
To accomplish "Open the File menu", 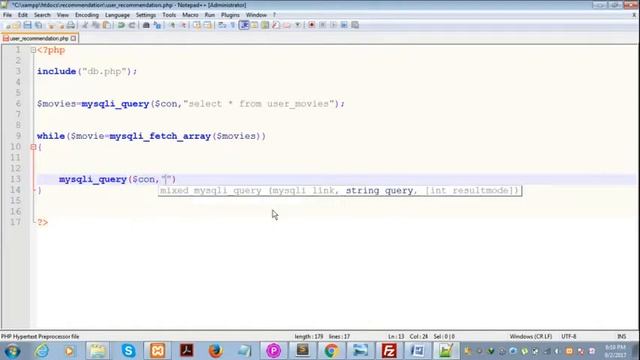I will [x=7, y=15].
